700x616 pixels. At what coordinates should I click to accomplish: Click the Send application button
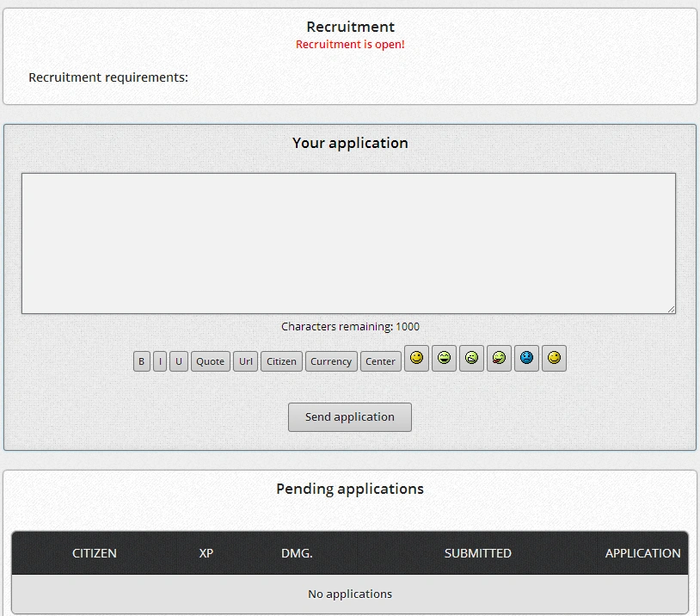(x=350, y=417)
